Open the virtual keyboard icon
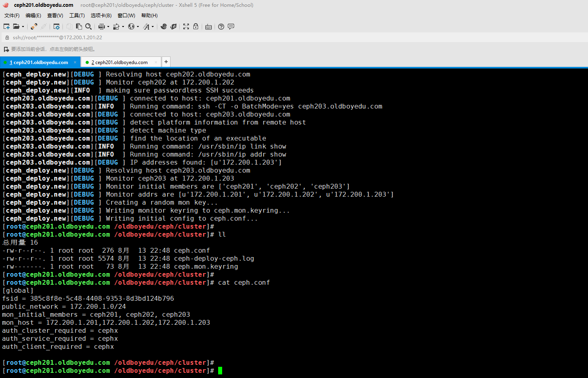588x378 pixels. pyautogui.click(x=209, y=27)
